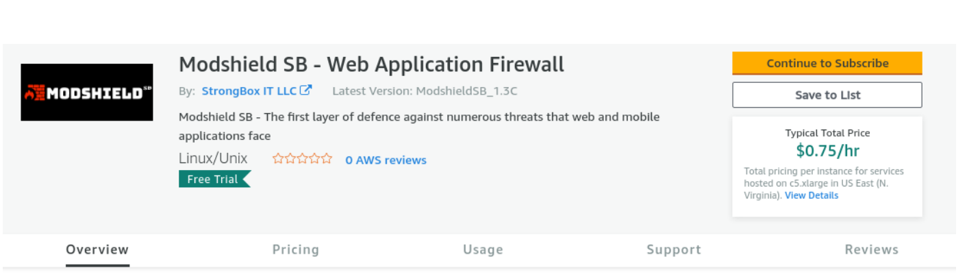Open the 0 AWS reviews link
The height and width of the screenshot is (279, 980).
[x=386, y=160]
